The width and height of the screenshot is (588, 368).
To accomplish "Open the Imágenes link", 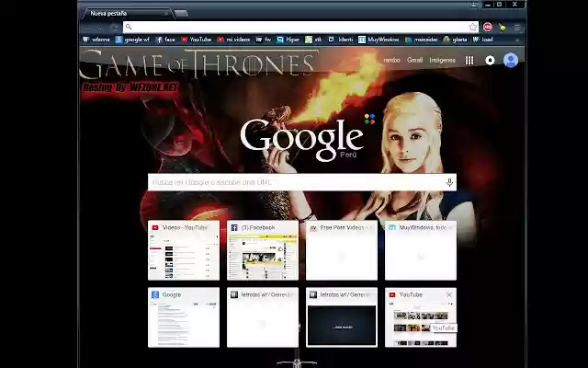I will point(442,60).
